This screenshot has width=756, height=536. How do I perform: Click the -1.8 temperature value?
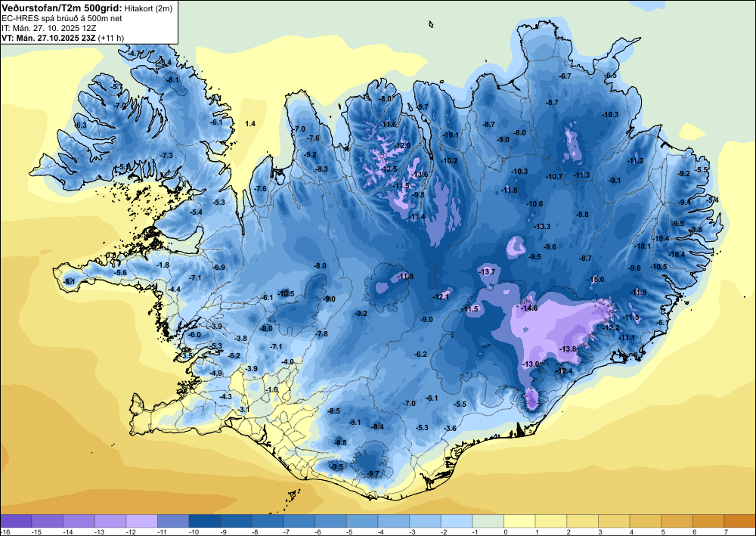(x=163, y=265)
